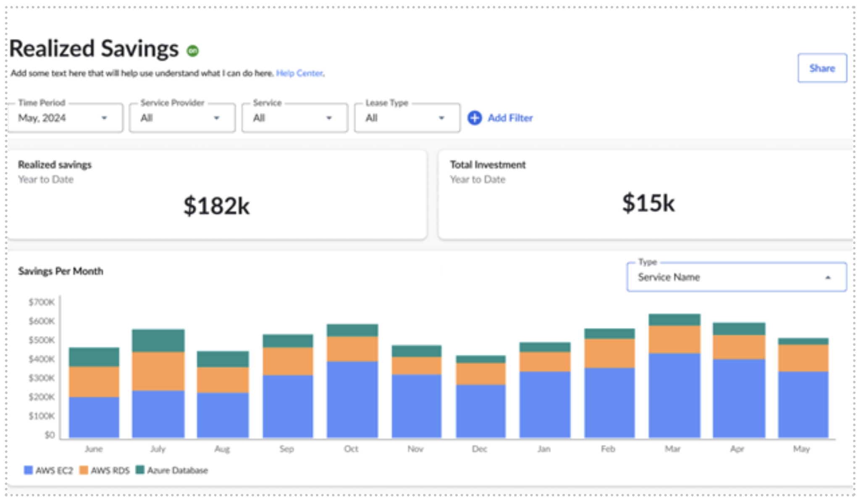866x504 pixels.
Task: Click the June bar's teal Azure segment
Action: [94, 357]
